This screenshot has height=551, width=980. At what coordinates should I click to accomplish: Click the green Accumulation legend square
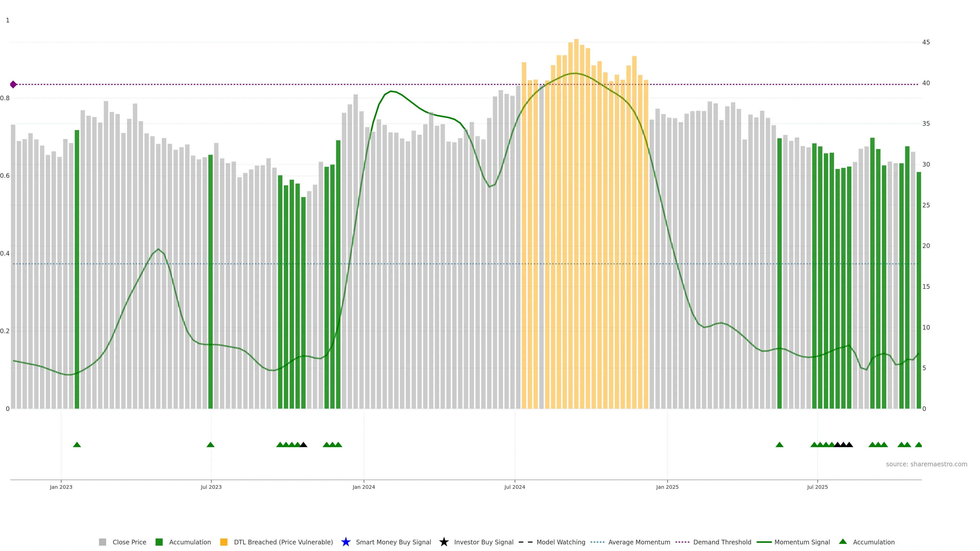coord(159,542)
